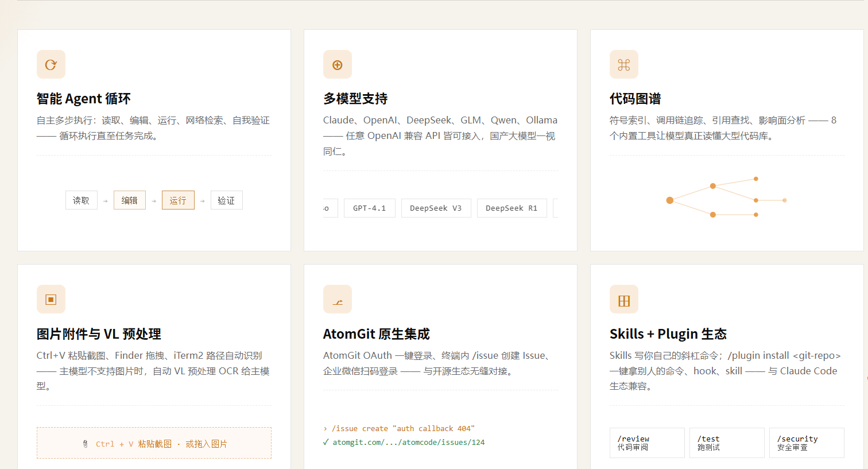Click the GPT-4.1 model tag

370,208
